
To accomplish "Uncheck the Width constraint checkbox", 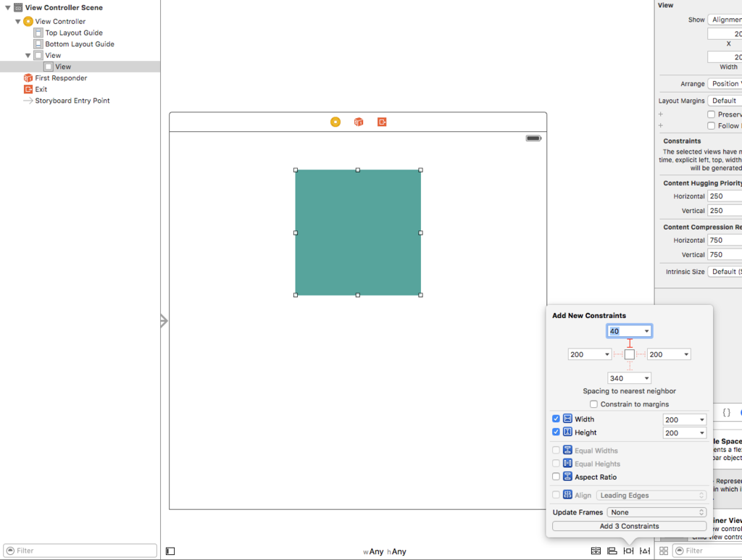I will (x=556, y=419).
